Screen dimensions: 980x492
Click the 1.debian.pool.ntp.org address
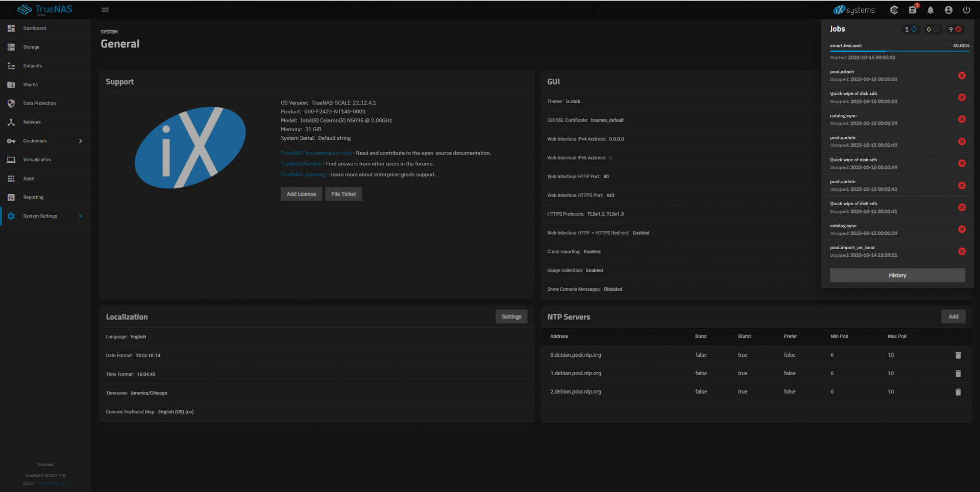coord(576,373)
